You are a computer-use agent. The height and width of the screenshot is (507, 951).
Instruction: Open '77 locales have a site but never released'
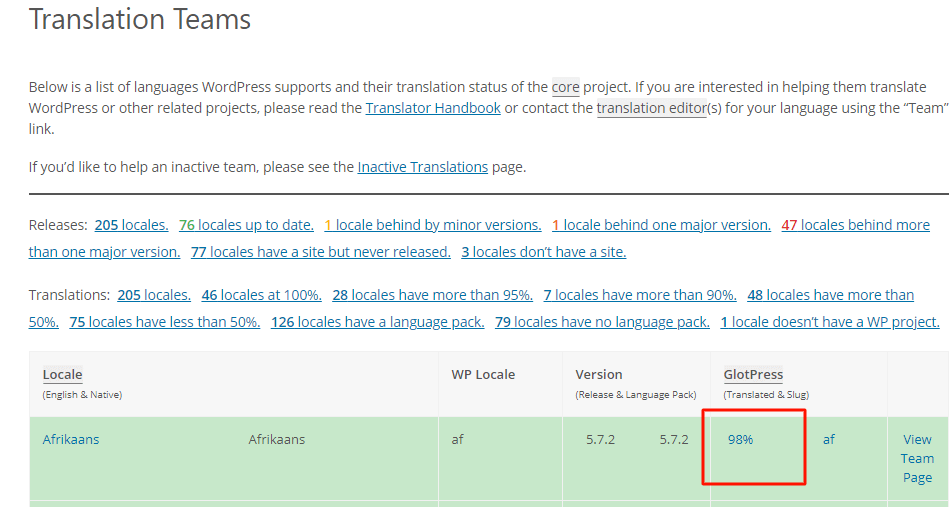321,252
